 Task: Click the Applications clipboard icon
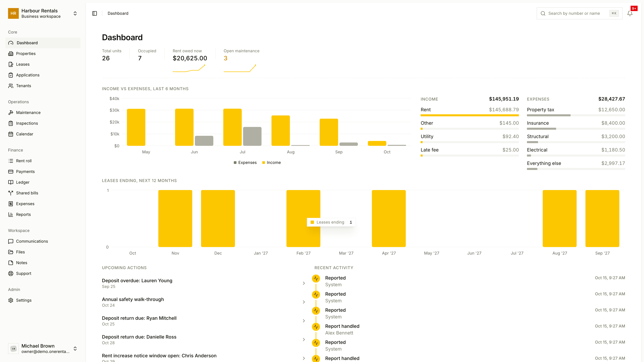[x=11, y=75]
